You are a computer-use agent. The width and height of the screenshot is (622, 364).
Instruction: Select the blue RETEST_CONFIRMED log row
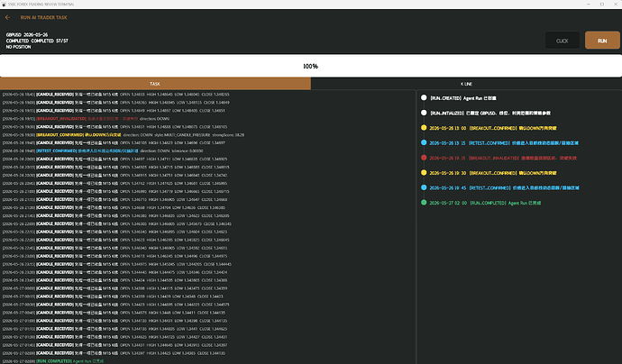point(103,151)
